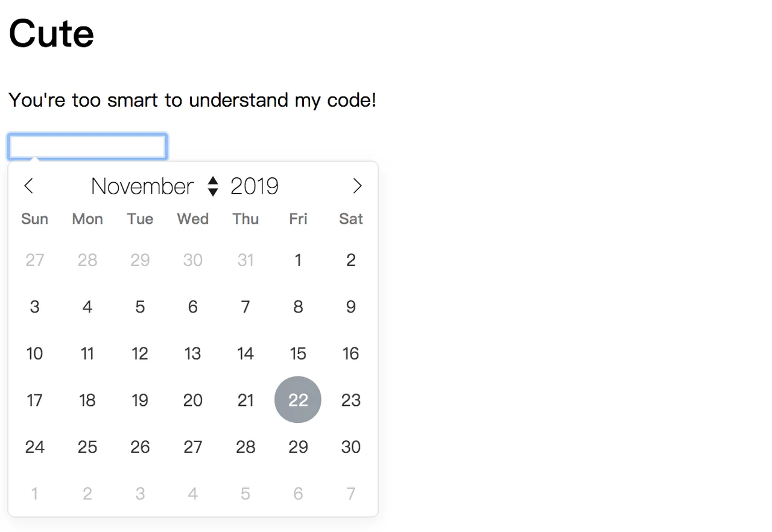Go to the next month arrow
Screen dimensions: 772x532
357,186
